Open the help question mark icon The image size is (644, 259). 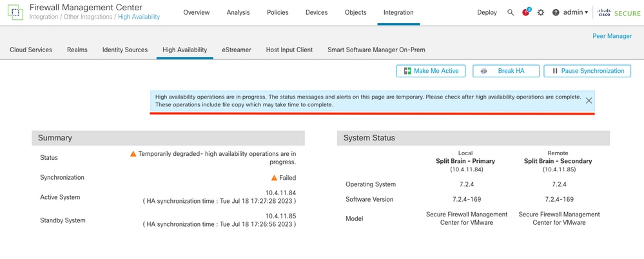click(x=556, y=12)
